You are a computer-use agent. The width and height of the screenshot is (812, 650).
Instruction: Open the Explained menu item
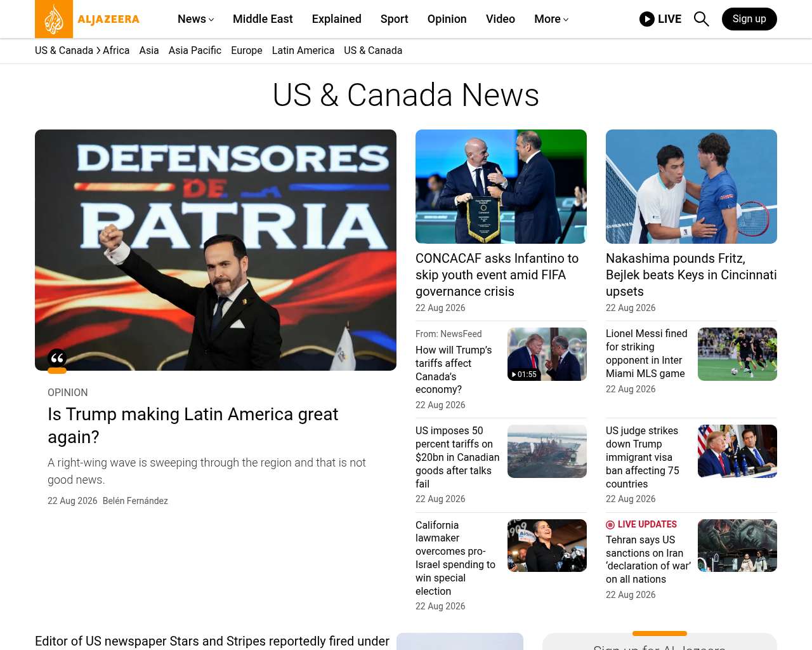[336, 19]
